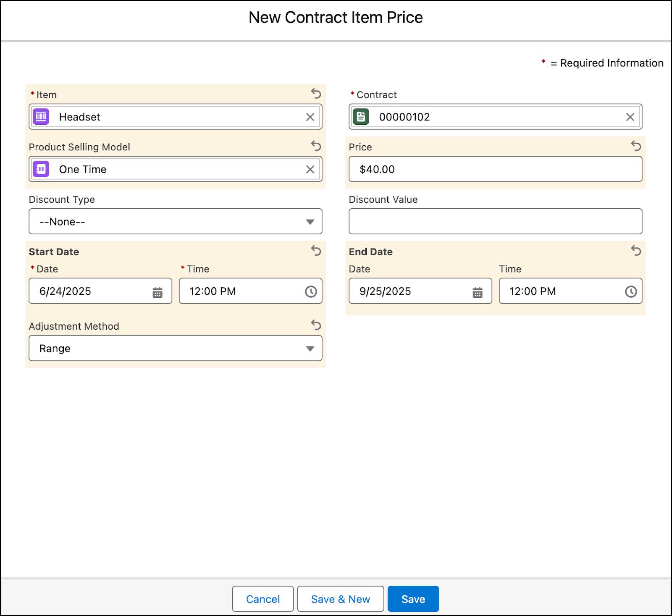Image resolution: width=672 pixels, height=616 pixels.
Task: Open the Start Date calendar picker
Action: pyautogui.click(x=157, y=292)
